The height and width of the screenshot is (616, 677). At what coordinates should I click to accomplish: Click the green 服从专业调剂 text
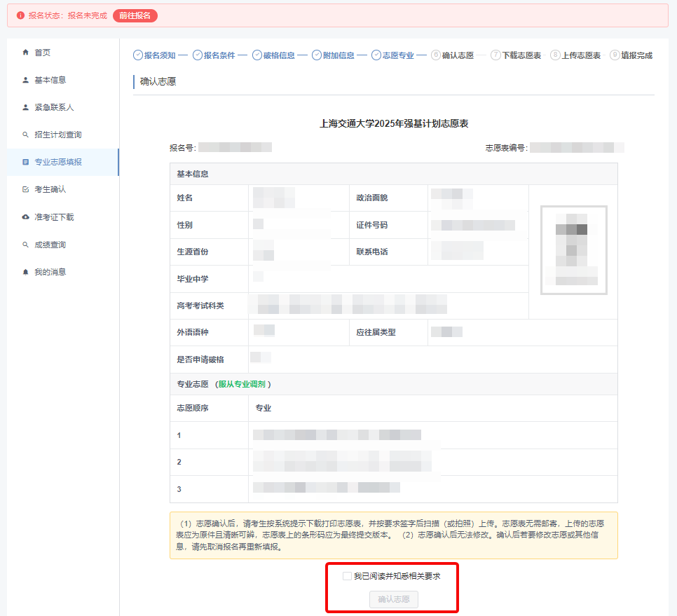click(x=242, y=384)
